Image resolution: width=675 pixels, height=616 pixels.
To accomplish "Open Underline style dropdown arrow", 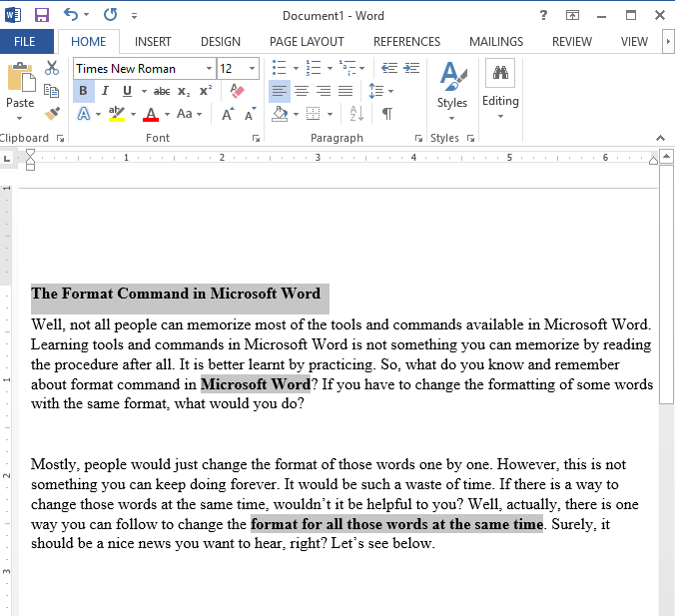I will coord(144,91).
